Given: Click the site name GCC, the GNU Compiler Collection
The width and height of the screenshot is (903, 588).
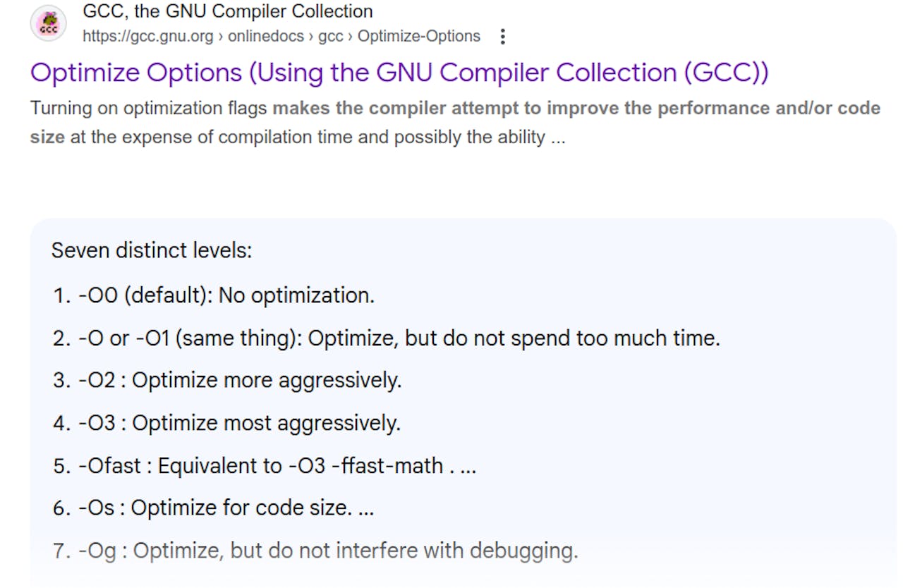Looking at the screenshot, I should pyautogui.click(x=228, y=11).
